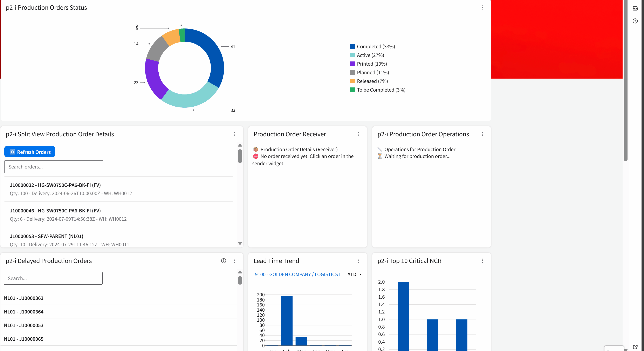Click the open-in-new-window icon at bottom right

coord(635,347)
